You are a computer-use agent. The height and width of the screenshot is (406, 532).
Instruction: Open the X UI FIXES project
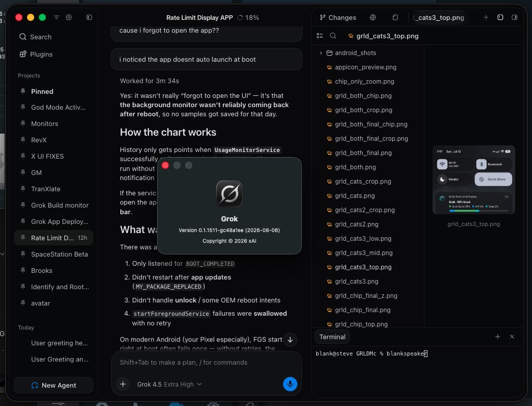coord(54,156)
